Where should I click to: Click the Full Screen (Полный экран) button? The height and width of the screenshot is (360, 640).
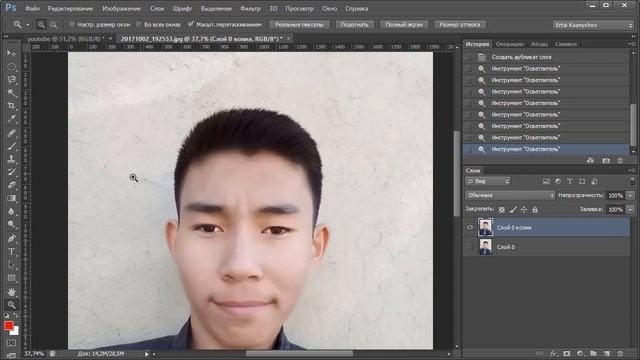(x=404, y=24)
